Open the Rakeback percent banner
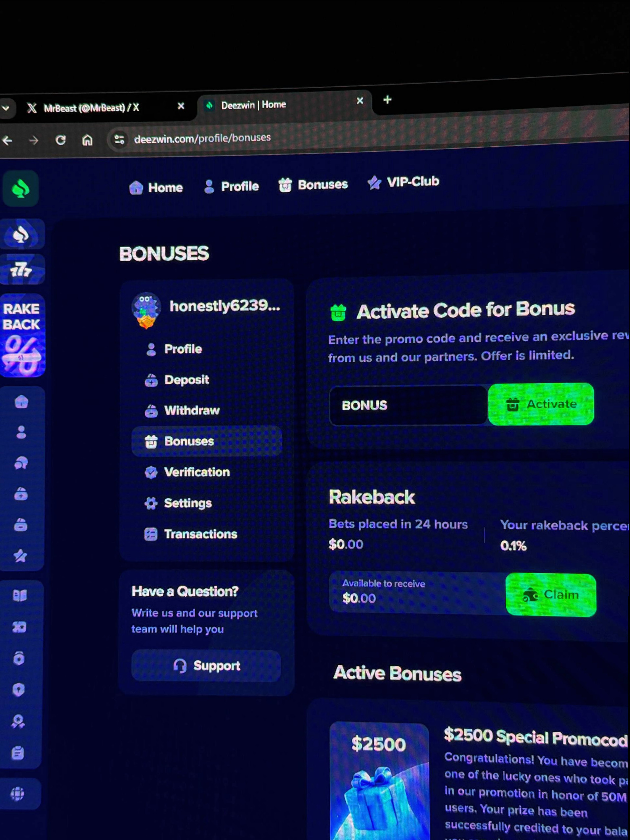 coord(22,335)
